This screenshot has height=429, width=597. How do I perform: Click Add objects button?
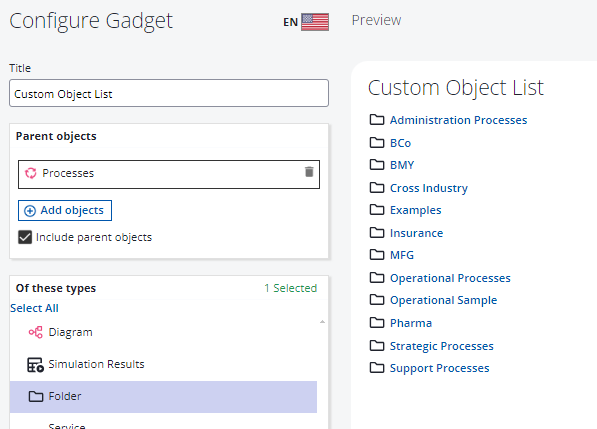click(65, 211)
